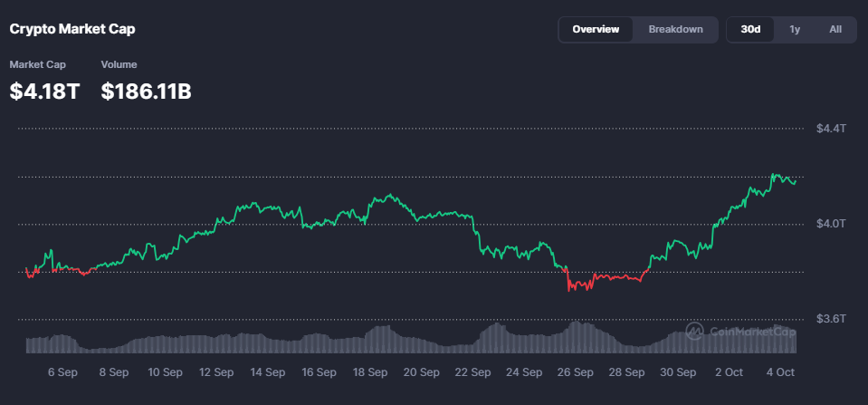Show All time range data
The height and width of the screenshot is (405, 868).
(835, 29)
